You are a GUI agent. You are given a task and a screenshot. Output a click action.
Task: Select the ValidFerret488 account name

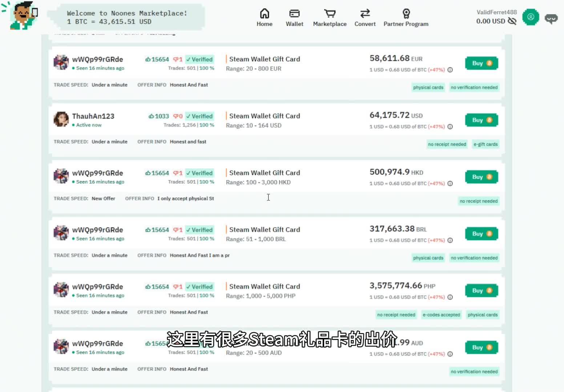pyautogui.click(x=496, y=12)
